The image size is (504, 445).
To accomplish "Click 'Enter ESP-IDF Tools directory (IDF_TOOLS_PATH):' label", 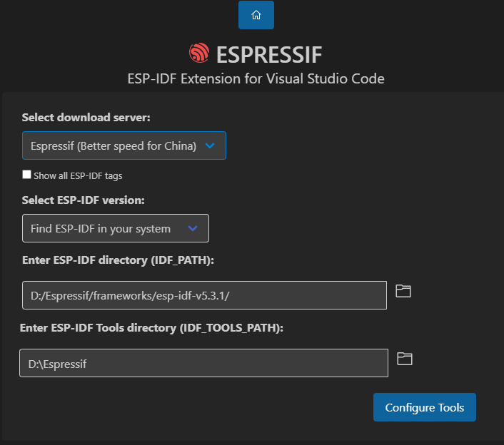I will [x=151, y=327].
